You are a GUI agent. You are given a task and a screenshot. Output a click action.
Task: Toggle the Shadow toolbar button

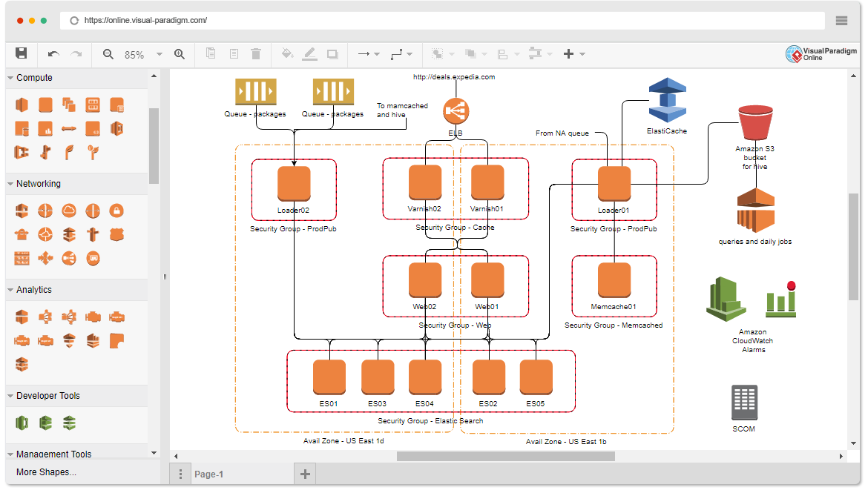click(x=332, y=53)
